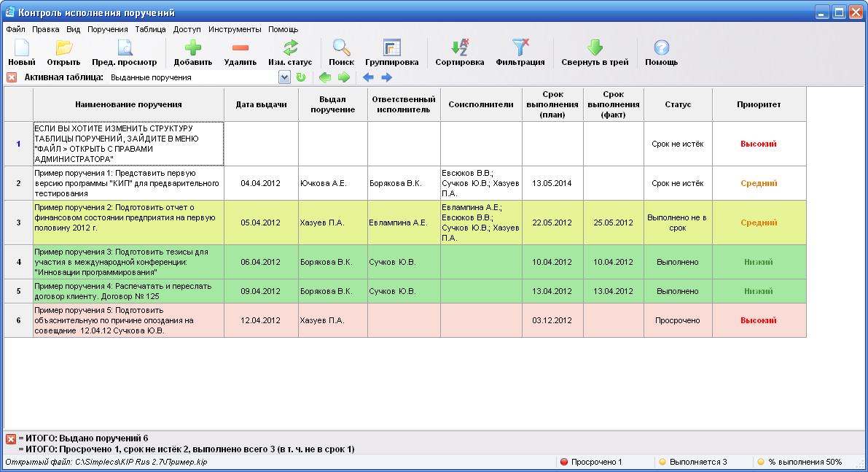Click the Выдал поручение column header

332,104
